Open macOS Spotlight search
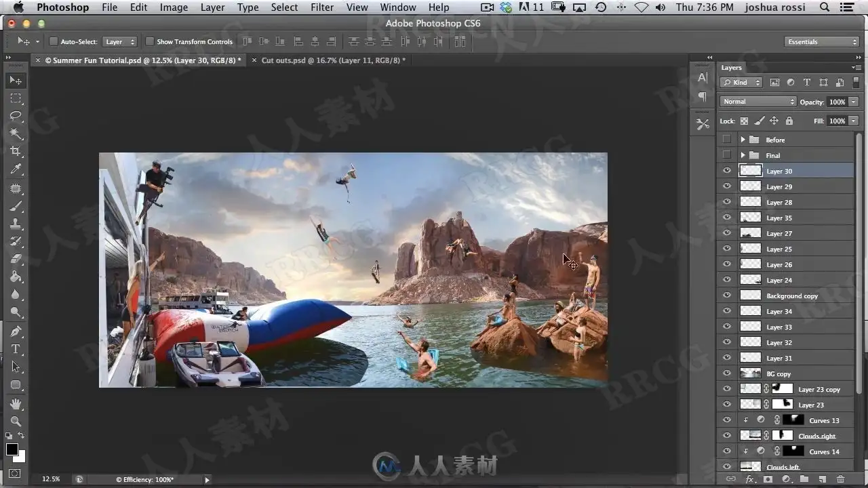Image resolution: width=868 pixels, height=488 pixels. [x=825, y=7]
